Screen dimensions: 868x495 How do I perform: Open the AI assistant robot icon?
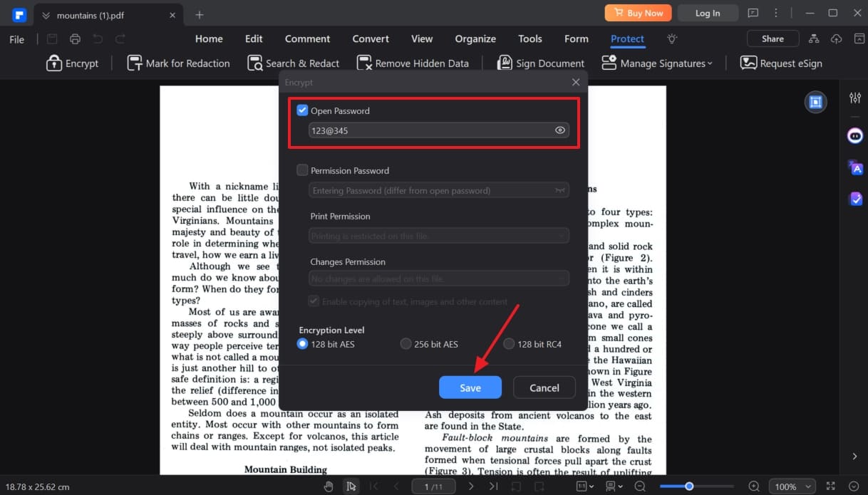point(855,135)
